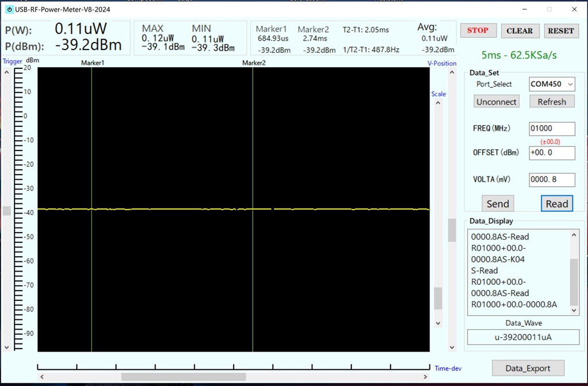588x386 pixels.
Task: Click the Scale label
Action: (x=438, y=94)
